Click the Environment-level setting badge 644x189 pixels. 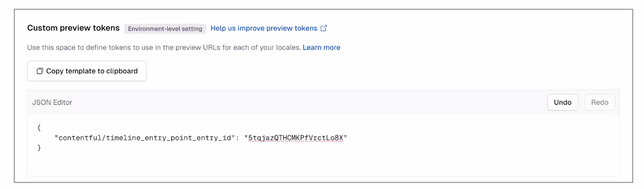pos(165,28)
